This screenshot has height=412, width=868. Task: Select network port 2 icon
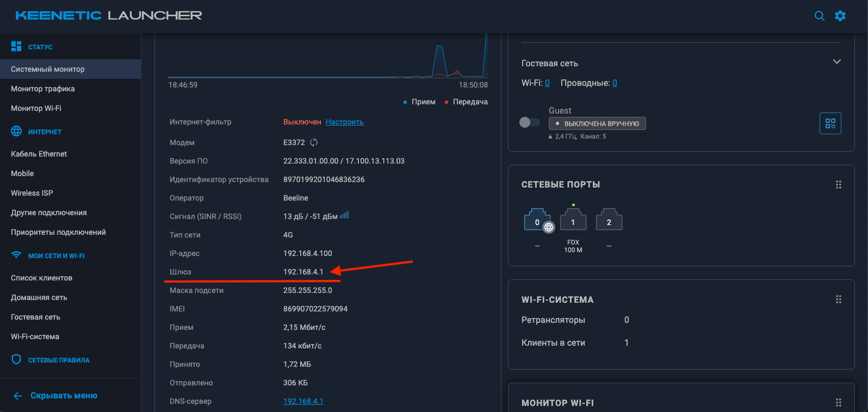click(609, 221)
